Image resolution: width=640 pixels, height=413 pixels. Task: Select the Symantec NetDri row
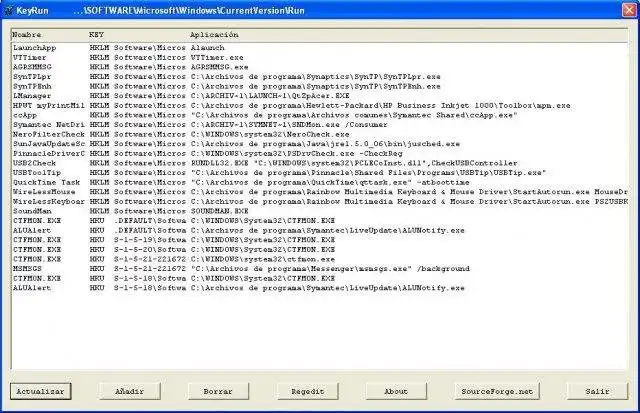[x=320, y=124]
